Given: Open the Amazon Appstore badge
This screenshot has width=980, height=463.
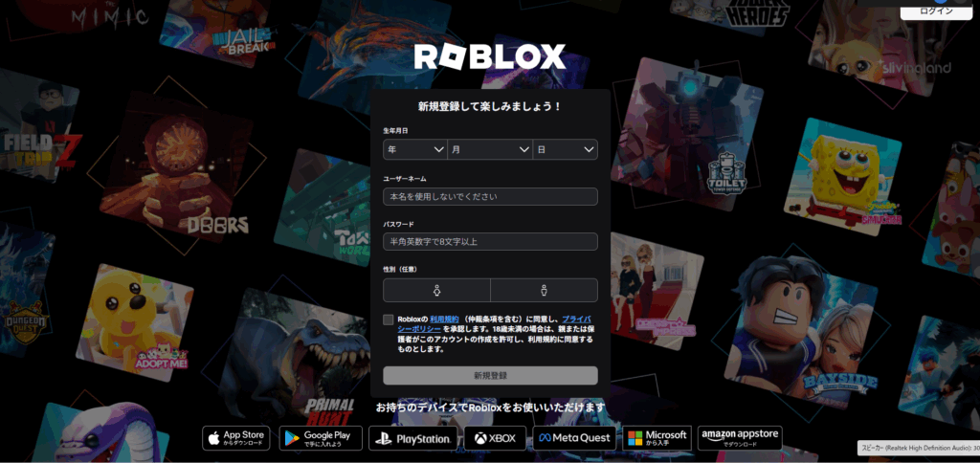Looking at the screenshot, I should pyautogui.click(x=740, y=438).
